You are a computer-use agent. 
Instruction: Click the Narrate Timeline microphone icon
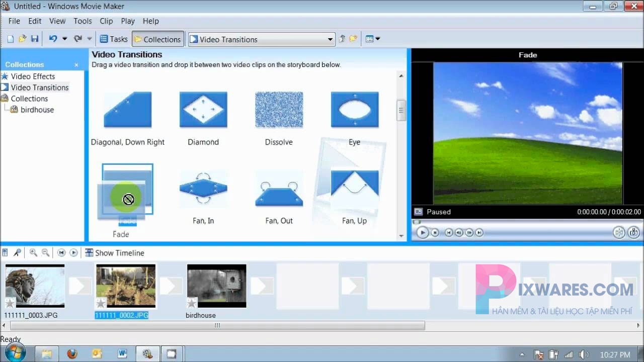[x=17, y=253]
